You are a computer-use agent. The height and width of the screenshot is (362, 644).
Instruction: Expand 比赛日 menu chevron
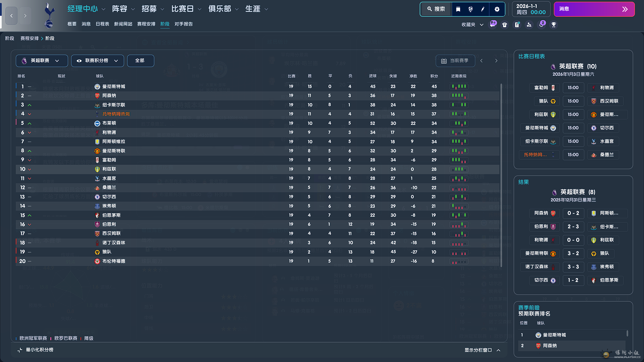[200, 9]
